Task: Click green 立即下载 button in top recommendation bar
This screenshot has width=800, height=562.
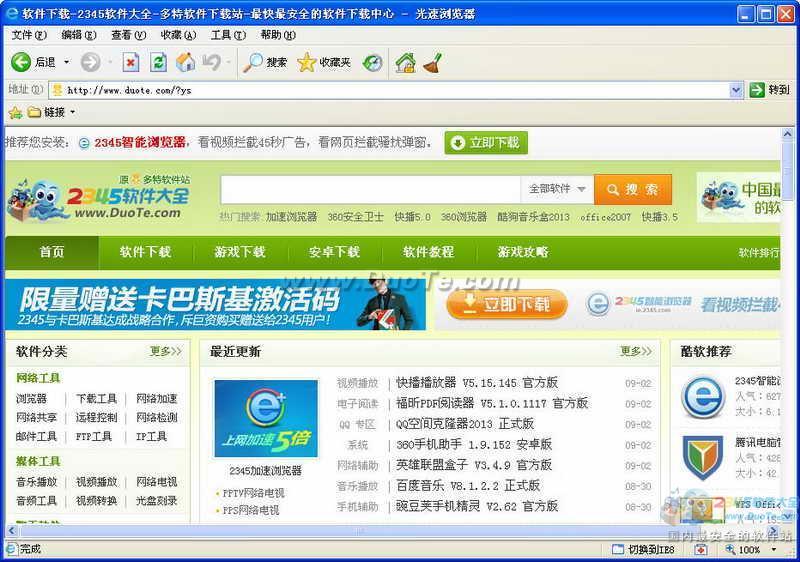Action: 486,142
